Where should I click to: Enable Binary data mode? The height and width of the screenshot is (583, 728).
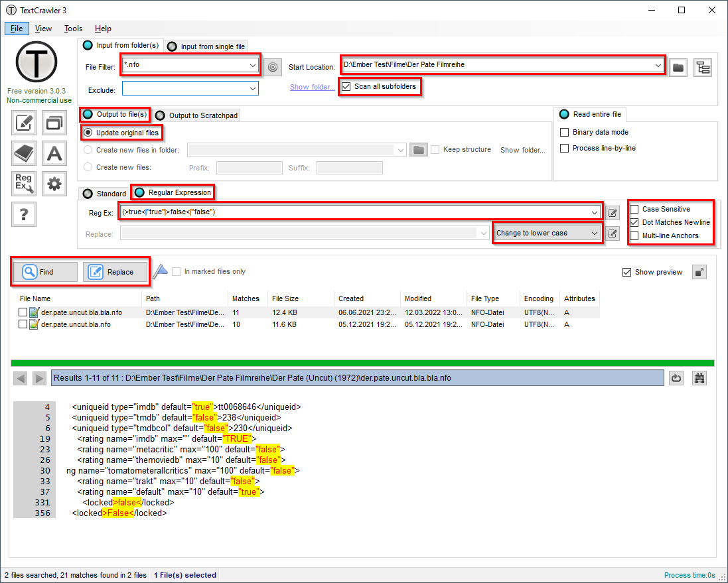565,132
